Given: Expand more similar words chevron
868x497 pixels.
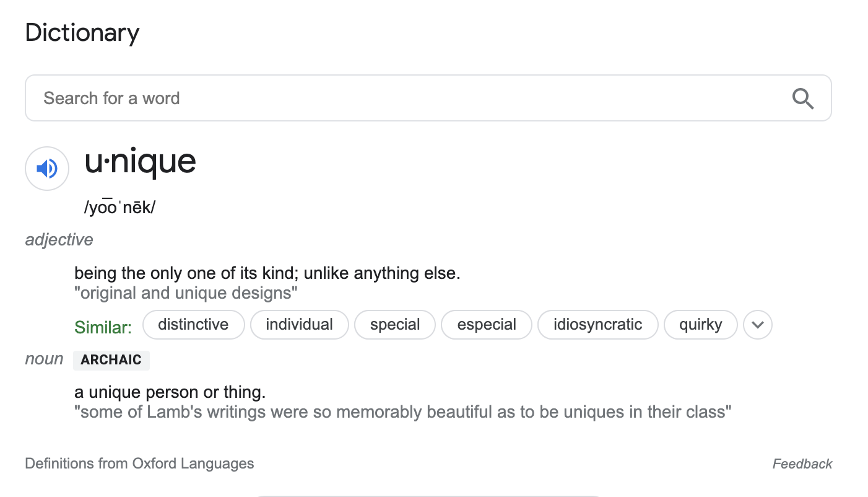Looking at the screenshot, I should [757, 325].
